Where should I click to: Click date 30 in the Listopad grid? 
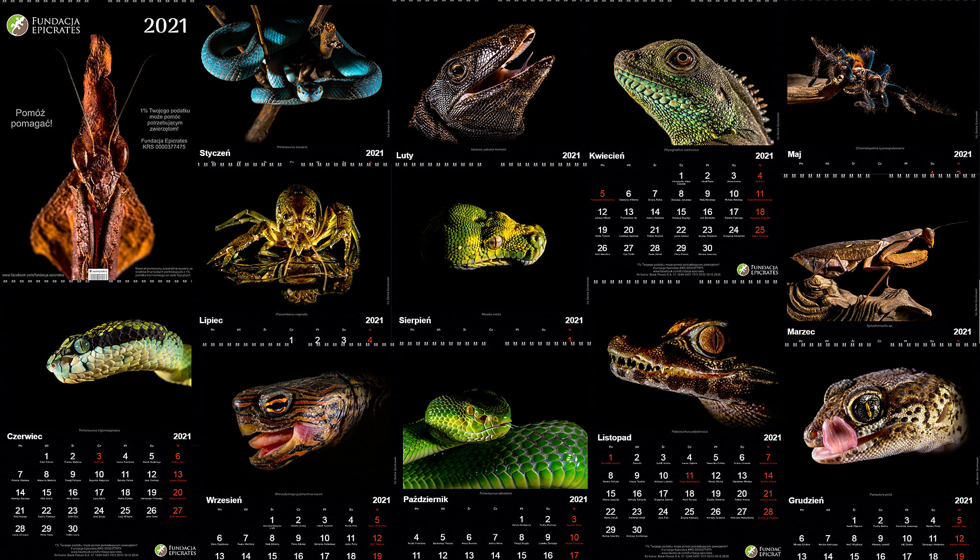click(x=636, y=530)
